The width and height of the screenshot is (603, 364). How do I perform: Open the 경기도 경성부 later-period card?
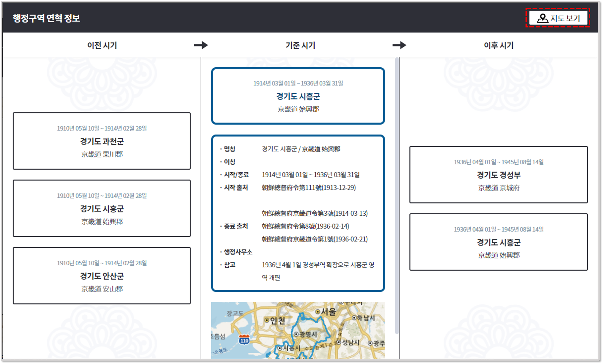[499, 175]
